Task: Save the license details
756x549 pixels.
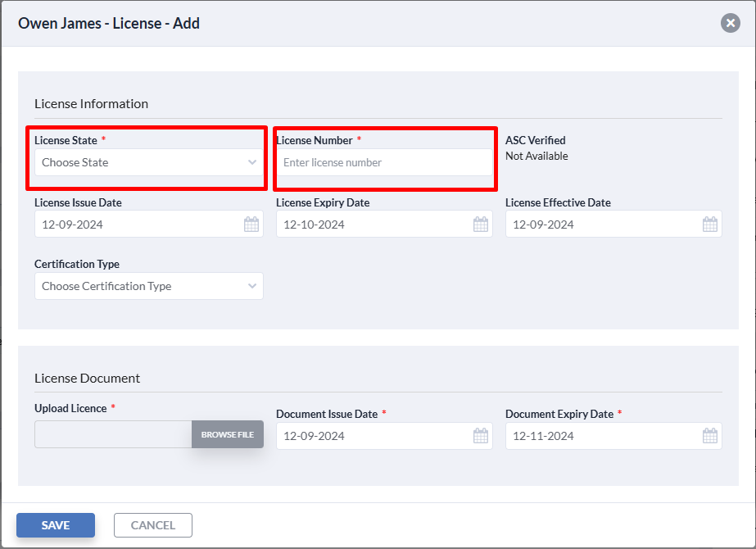Action: coord(56,525)
